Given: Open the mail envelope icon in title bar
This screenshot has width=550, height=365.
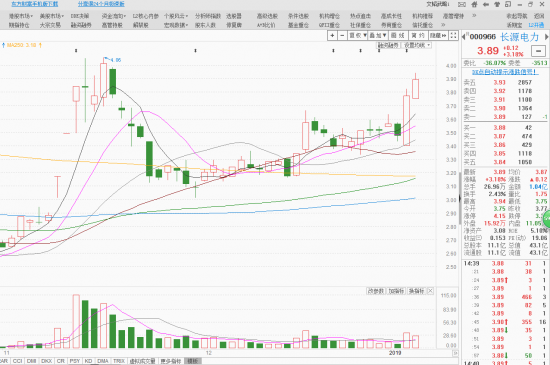Looking at the screenshot, I should [462, 4].
